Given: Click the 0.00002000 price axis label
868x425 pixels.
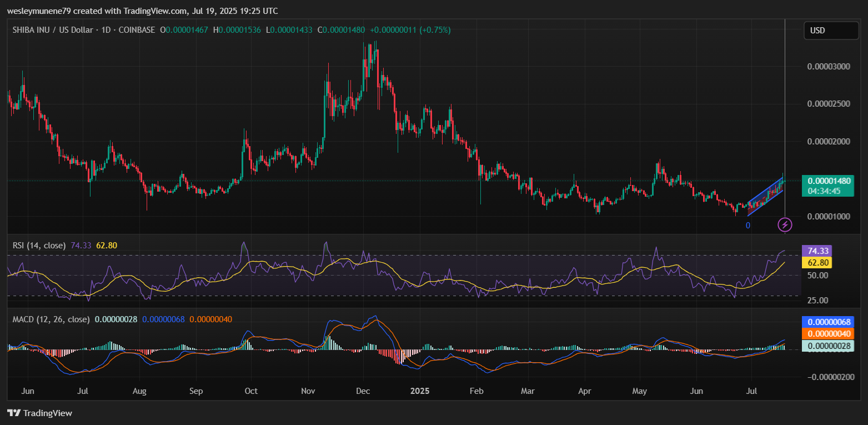Looking at the screenshot, I should click(829, 142).
